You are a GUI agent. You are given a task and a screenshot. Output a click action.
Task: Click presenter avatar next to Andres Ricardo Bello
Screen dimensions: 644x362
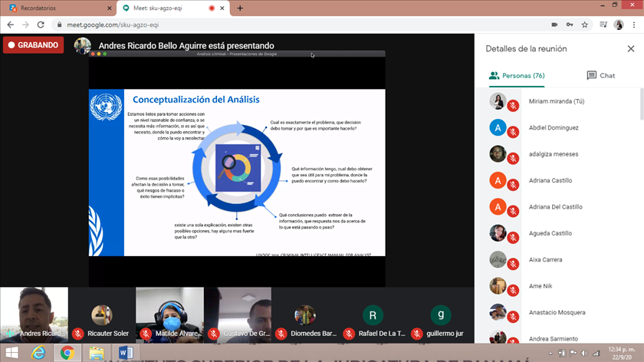(x=83, y=45)
